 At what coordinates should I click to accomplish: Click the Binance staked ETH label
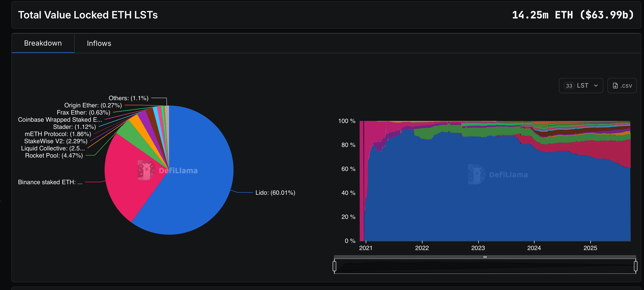(50, 182)
